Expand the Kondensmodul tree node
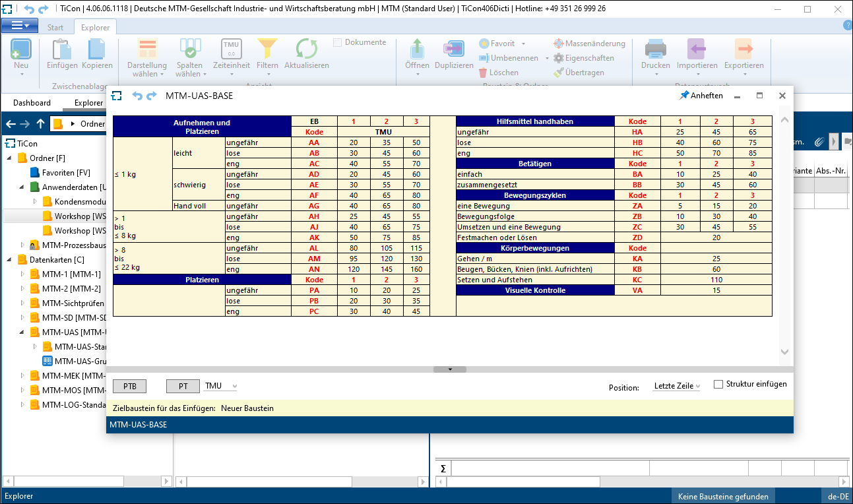Viewport: 853px width, 504px height. pyautogui.click(x=35, y=202)
